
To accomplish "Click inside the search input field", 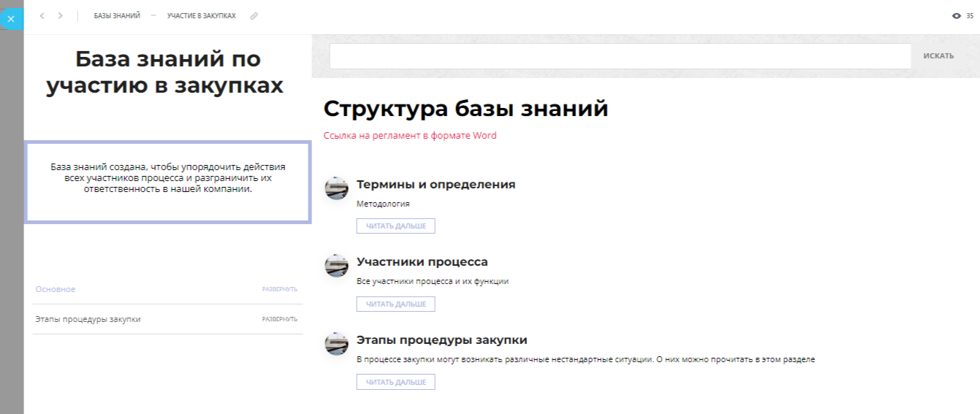I will point(620,56).
